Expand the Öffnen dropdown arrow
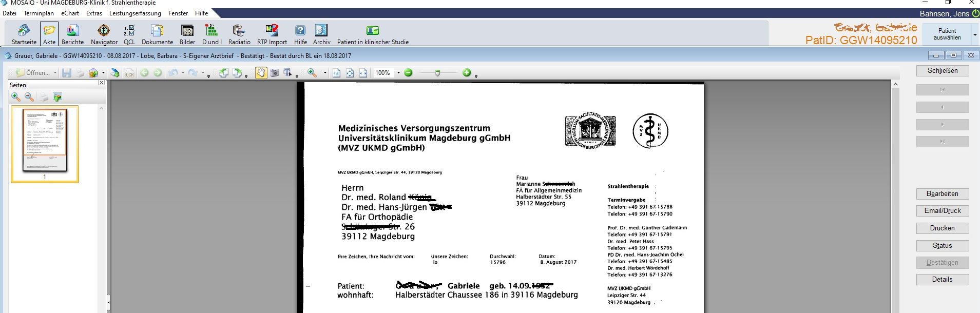Viewport: 980px width, 313px height. tap(55, 73)
